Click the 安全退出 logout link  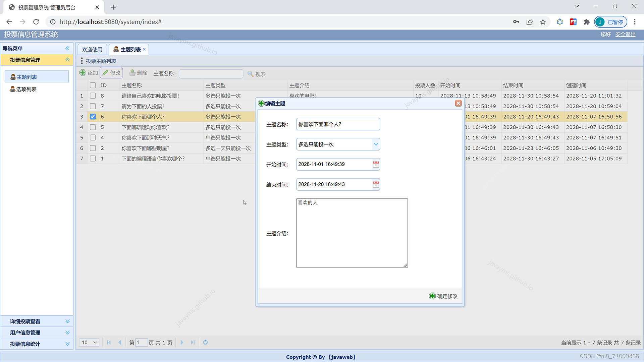pyautogui.click(x=625, y=34)
